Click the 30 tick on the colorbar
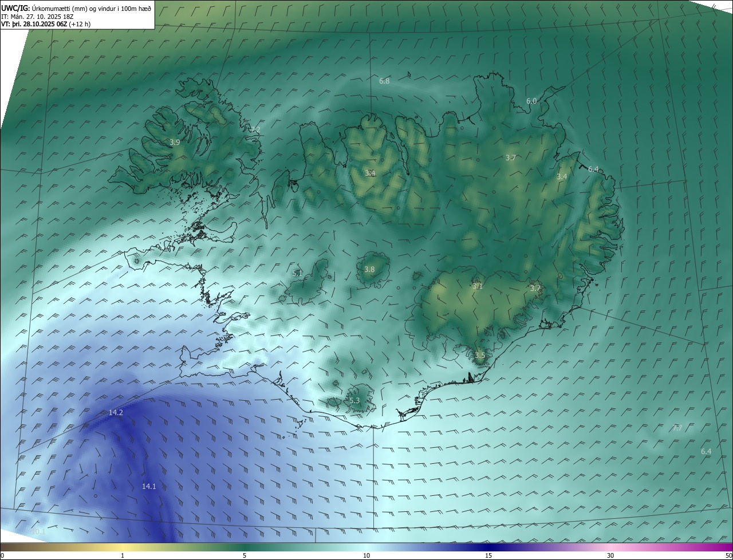 [610, 555]
